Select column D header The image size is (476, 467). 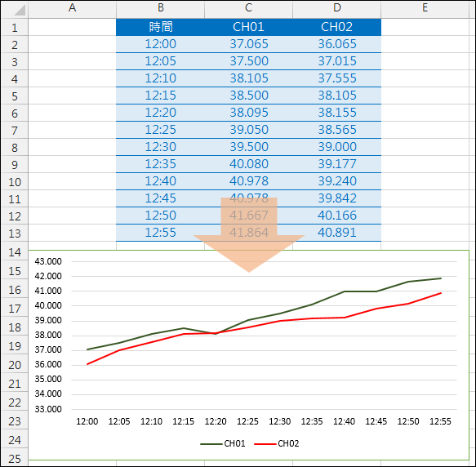coord(336,8)
